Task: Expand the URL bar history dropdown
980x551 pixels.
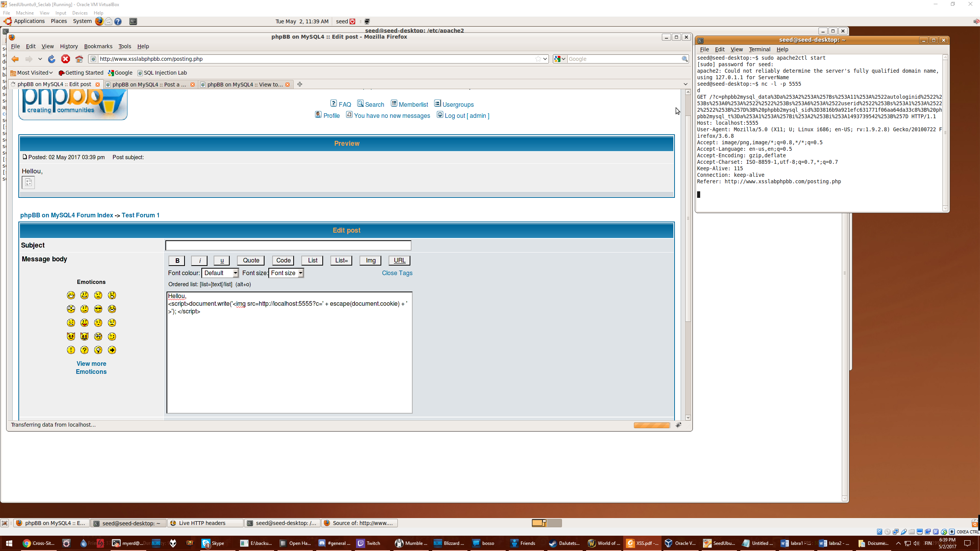Action: coord(545,59)
